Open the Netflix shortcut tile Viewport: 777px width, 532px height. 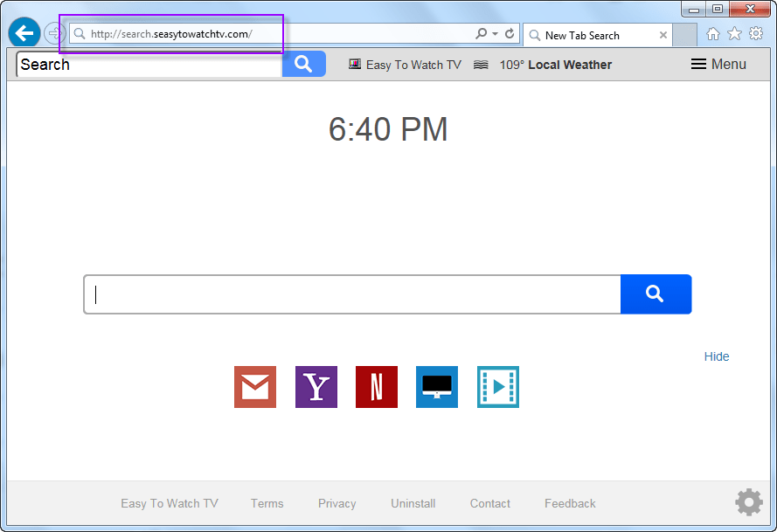coord(377,387)
